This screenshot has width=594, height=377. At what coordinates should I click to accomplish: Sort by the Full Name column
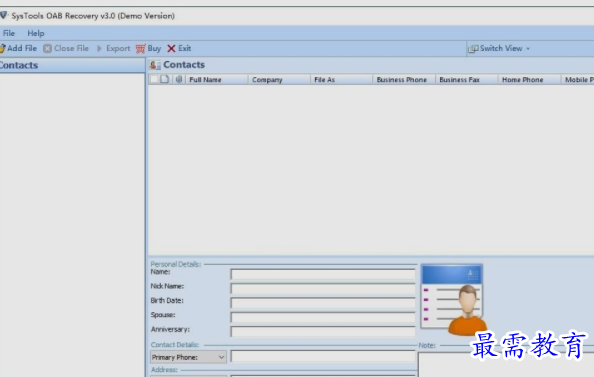point(216,80)
